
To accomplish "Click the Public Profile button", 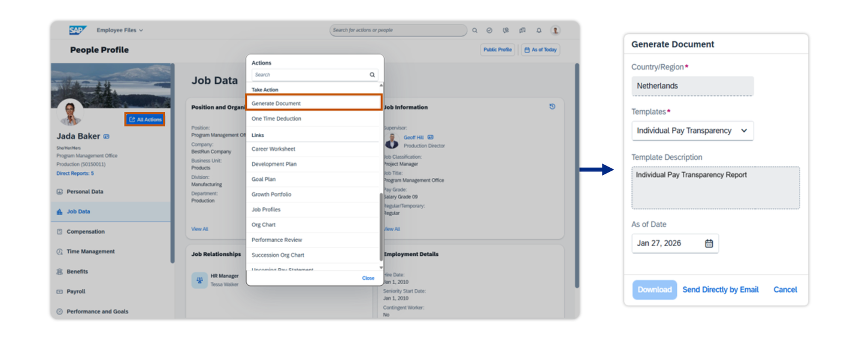I will [x=497, y=50].
